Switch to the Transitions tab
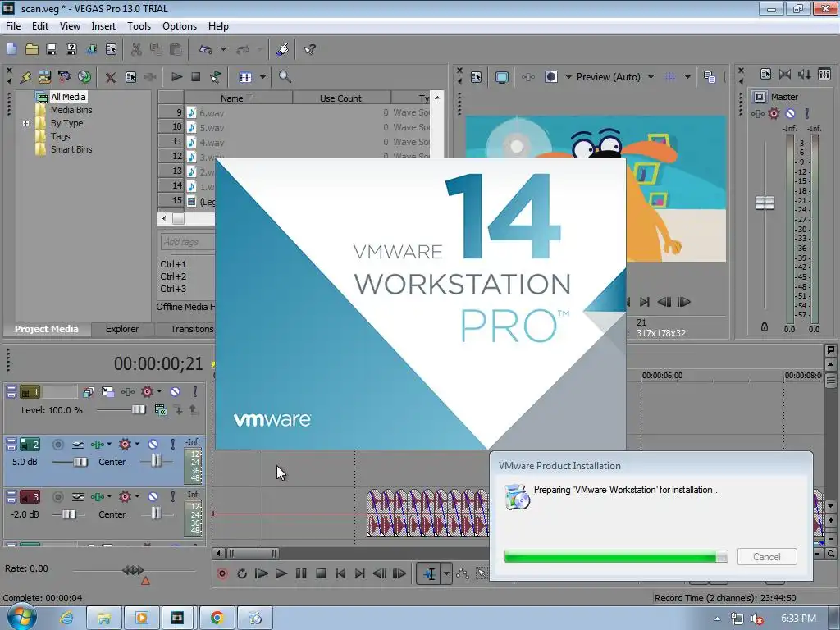The height and width of the screenshot is (630, 840). coord(192,329)
